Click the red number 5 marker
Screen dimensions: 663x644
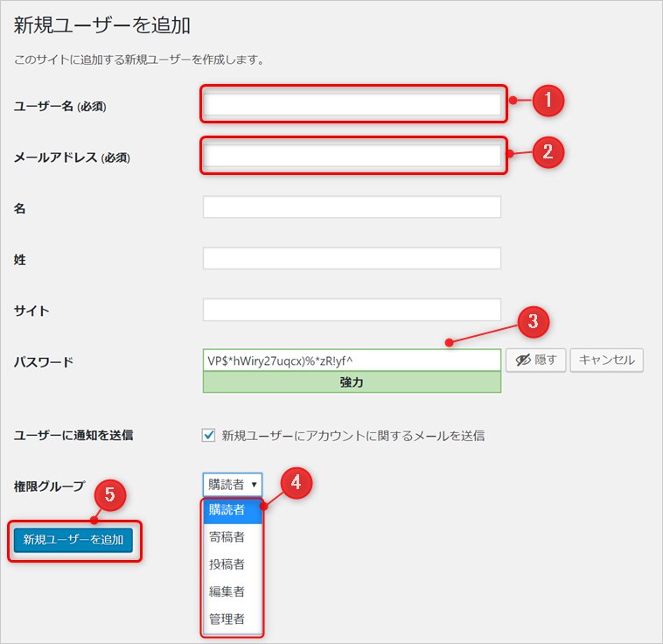109,495
